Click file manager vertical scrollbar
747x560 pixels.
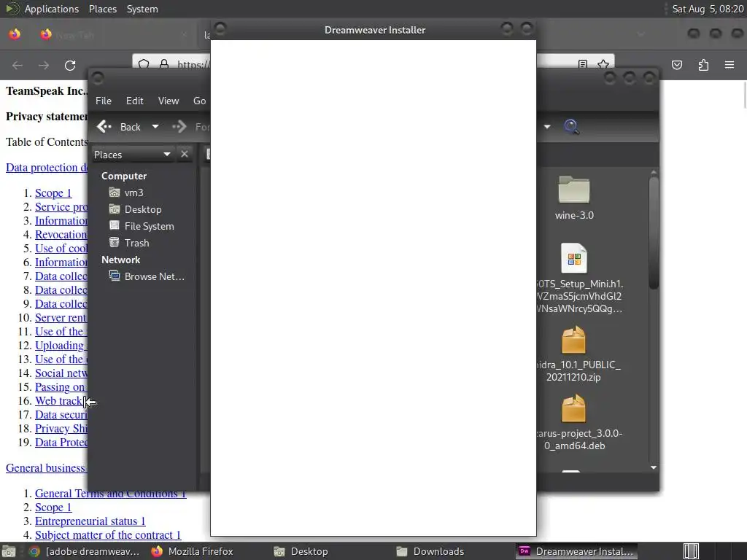click(654, 232)
